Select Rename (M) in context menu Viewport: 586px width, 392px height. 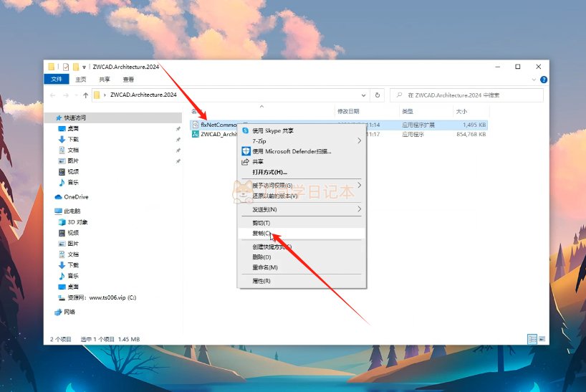[x=302, y=267]
